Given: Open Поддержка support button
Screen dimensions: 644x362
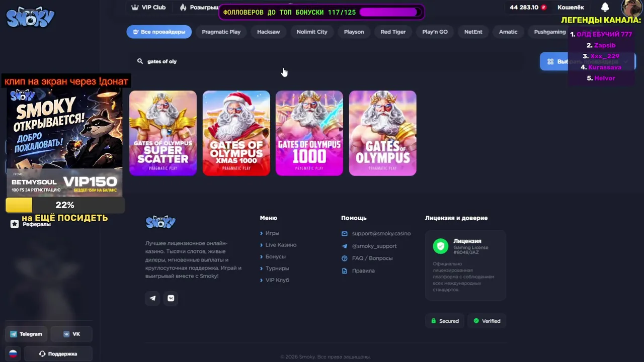Looking at the screenshot, I should [58, 353].
